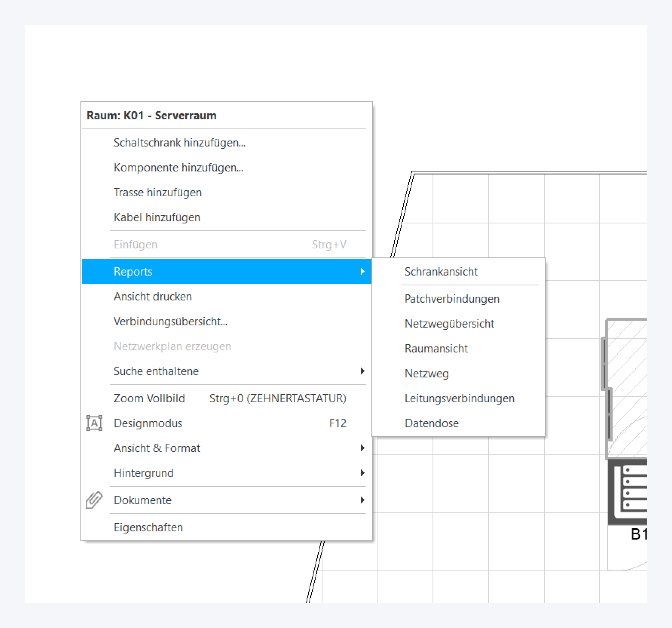Open Raumansicht report
Viewport: 672px width, 628px height.
[x=436, y=348]
